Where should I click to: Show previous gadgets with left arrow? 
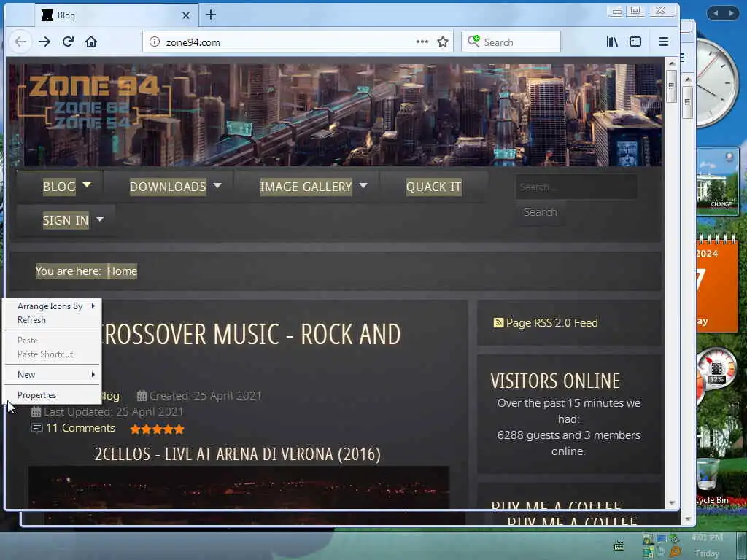point(716,13)
